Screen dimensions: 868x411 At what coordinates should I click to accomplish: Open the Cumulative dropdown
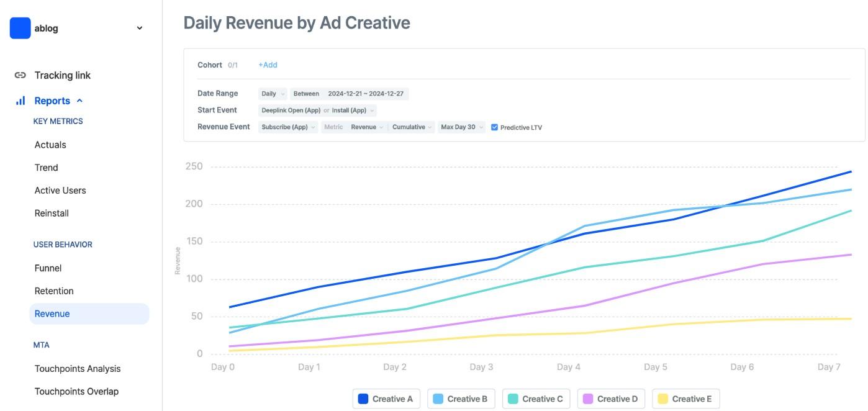click(412, 127)
